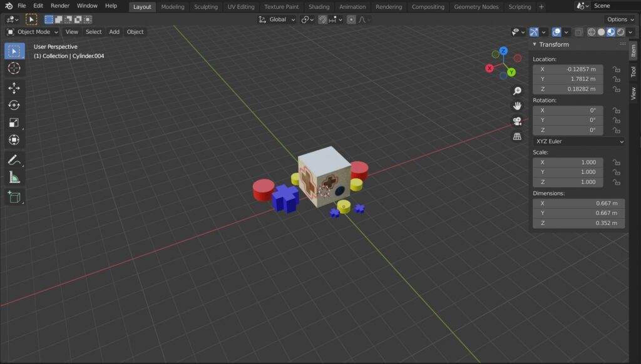Click the Add Cube tool
This screenshot has width=641, height=364.
14,198
